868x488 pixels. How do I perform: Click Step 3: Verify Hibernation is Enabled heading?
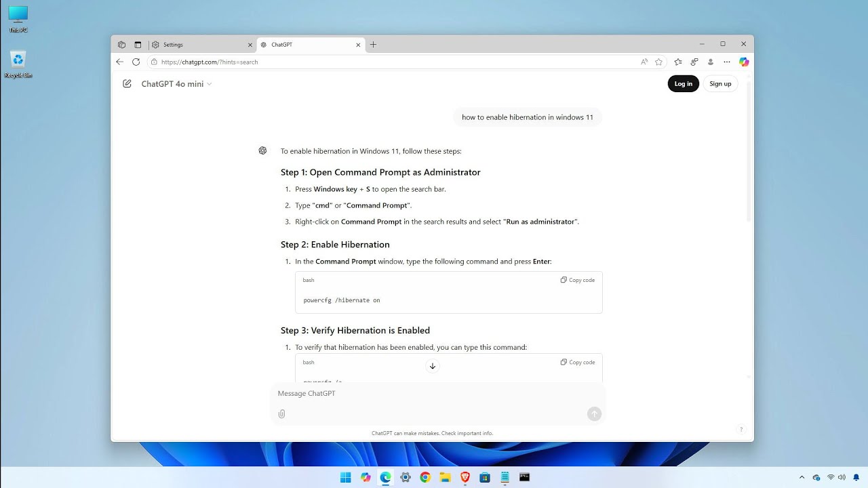[355, 331]
